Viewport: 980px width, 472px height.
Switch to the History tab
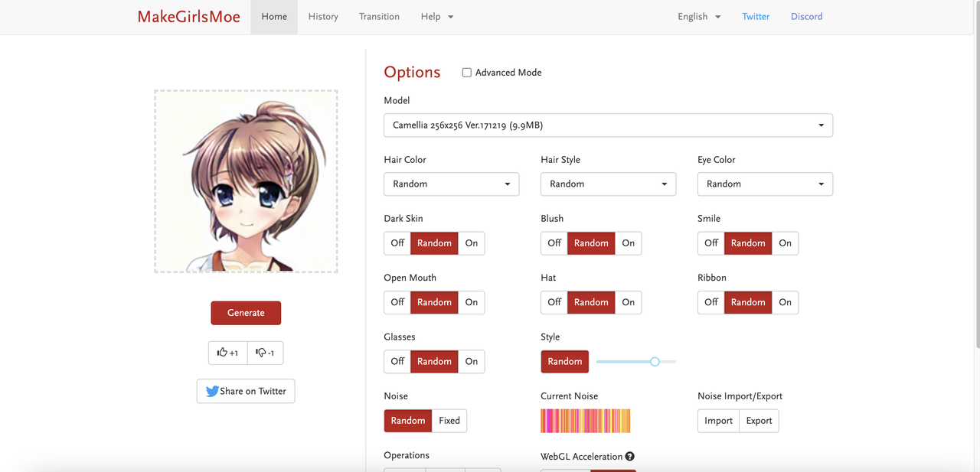click(x=323, y=16)
